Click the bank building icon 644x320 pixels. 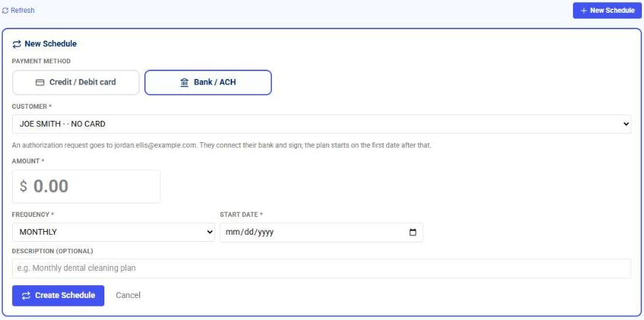point(185,82)
